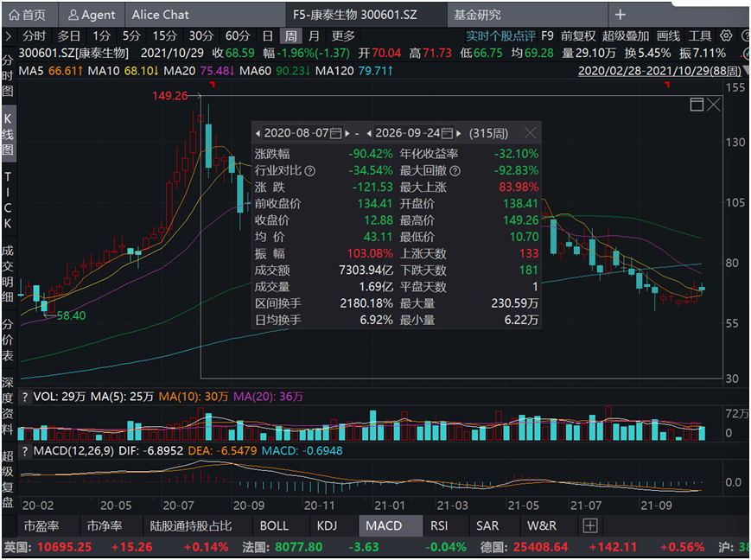
Task: Select the 陆股通持股占比 indicator tab
Action: tap(191, 525)
